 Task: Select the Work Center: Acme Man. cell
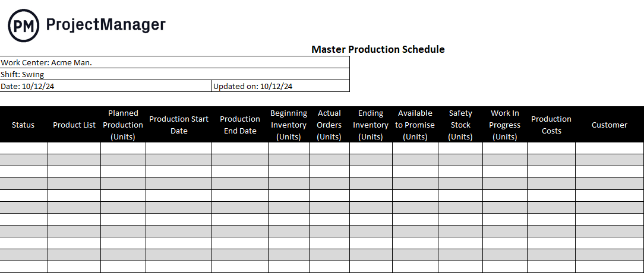175,62
